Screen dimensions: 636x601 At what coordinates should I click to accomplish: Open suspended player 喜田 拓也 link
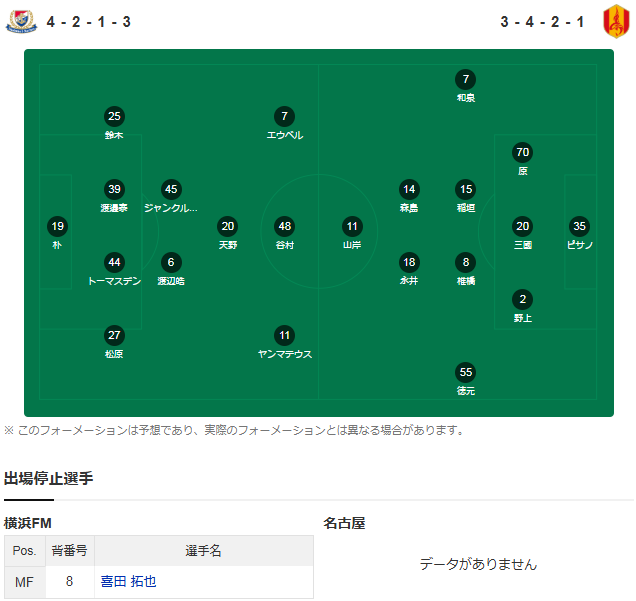click(x=128, y=582)
